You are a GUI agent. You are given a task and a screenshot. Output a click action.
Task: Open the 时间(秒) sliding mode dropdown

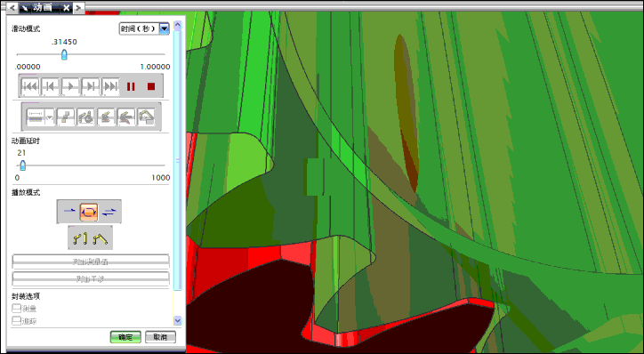165,28
